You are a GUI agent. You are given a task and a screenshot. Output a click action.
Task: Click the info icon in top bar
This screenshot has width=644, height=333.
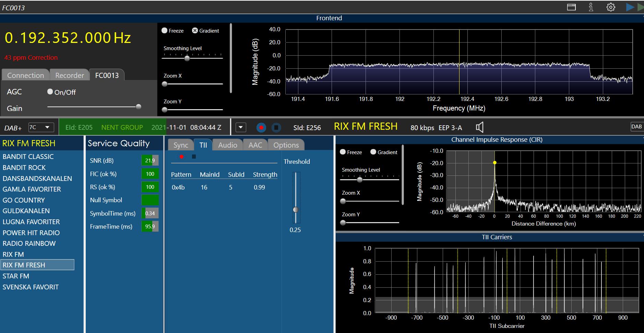pyautogui.click(x=591, y=7)
